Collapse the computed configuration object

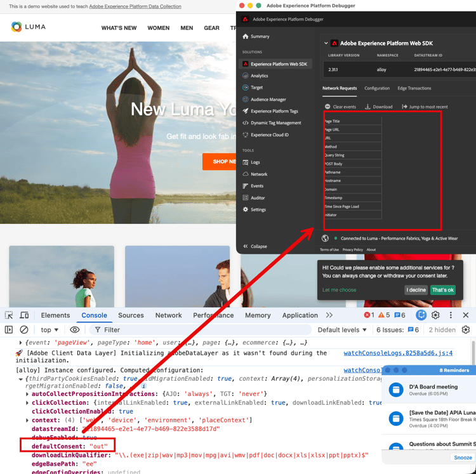[x=20, y=379]
